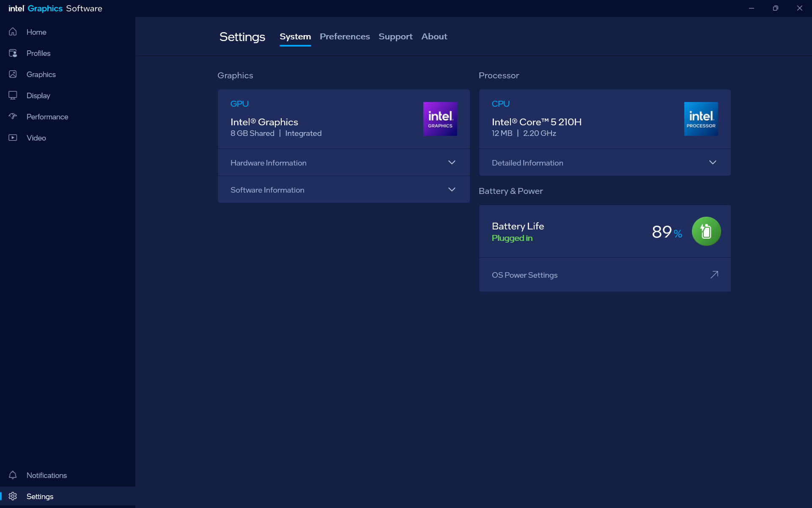The image size is (812, 508).
Task: Go to the About tab
Action: coord(434,37)
